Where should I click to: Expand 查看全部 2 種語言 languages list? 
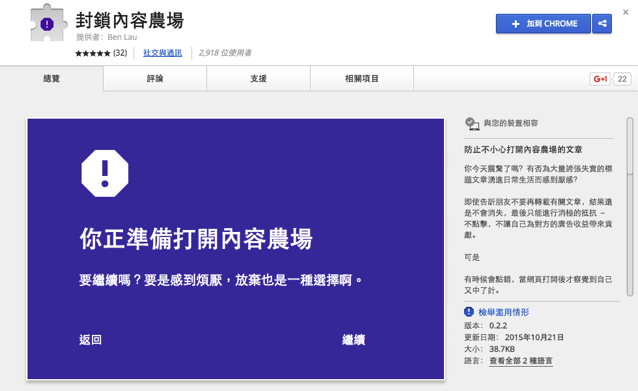pyautogui.click(x=521, y=361)
